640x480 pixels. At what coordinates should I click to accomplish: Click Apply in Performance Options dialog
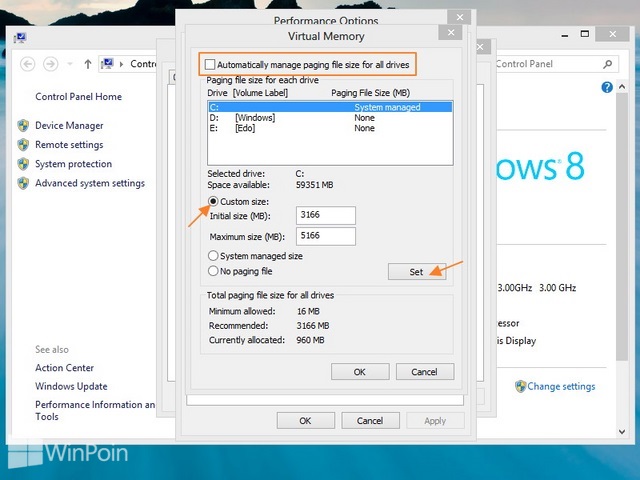click(x=435, y=421)
